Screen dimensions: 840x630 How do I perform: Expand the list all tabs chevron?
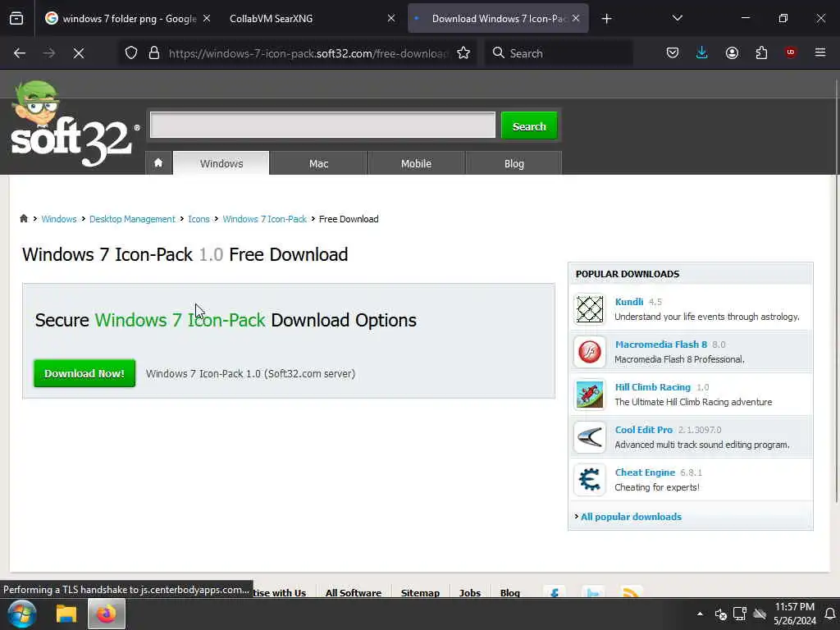point(677,18)
